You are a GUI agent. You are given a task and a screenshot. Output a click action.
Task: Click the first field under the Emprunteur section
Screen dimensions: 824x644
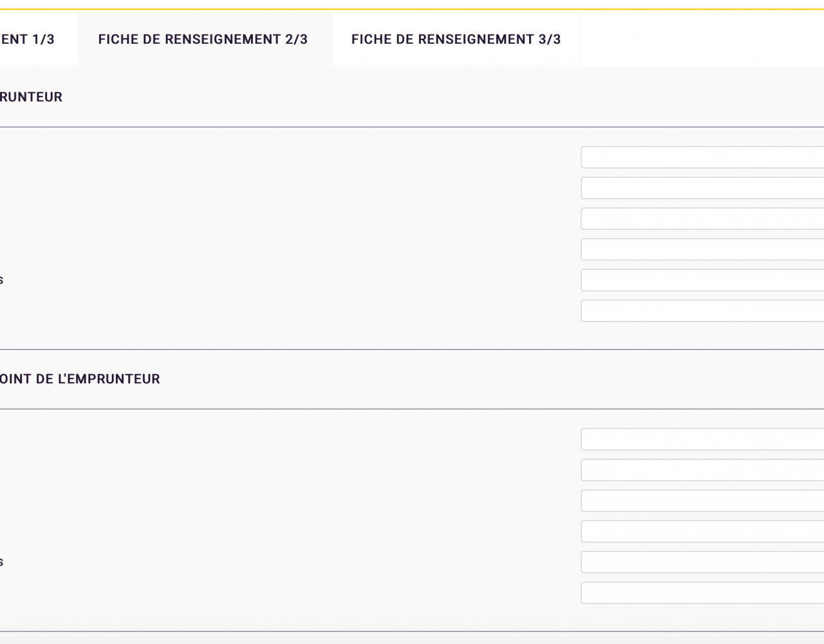702,157
